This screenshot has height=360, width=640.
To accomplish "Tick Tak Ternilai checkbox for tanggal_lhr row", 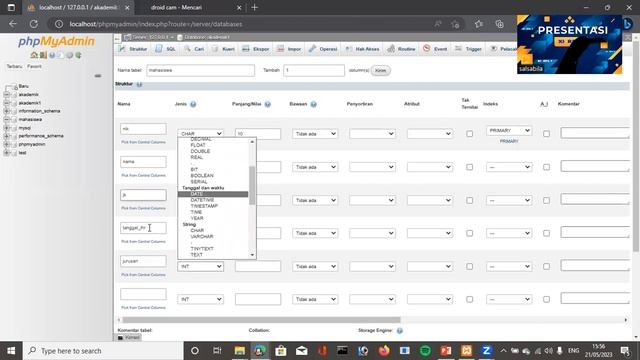I will click(x=469, y=233).
